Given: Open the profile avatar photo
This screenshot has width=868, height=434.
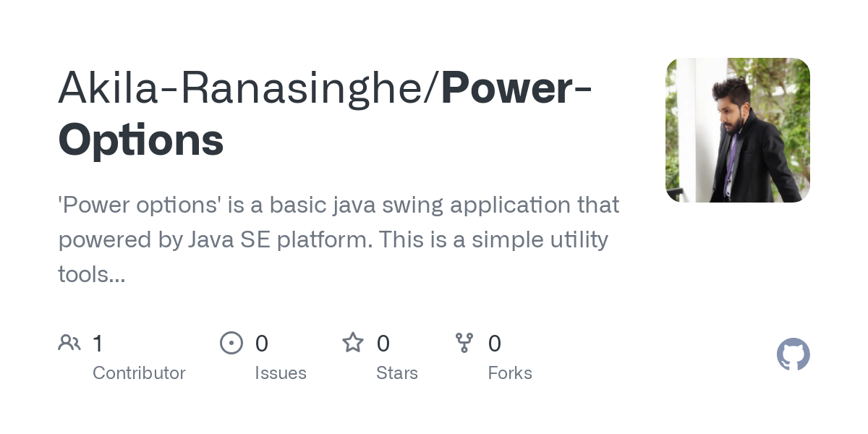Looking at the screenshot, I should [737, 130].
